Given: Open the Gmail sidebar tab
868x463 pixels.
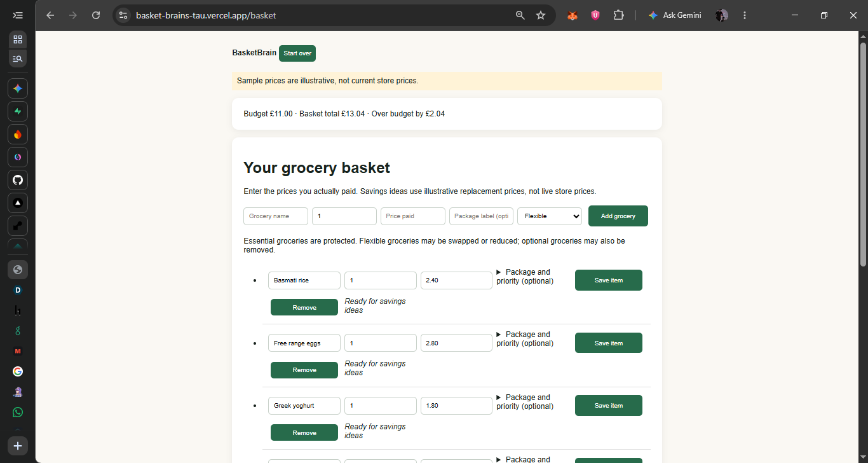Looking at the screenshot, I should tap(18, 351).
